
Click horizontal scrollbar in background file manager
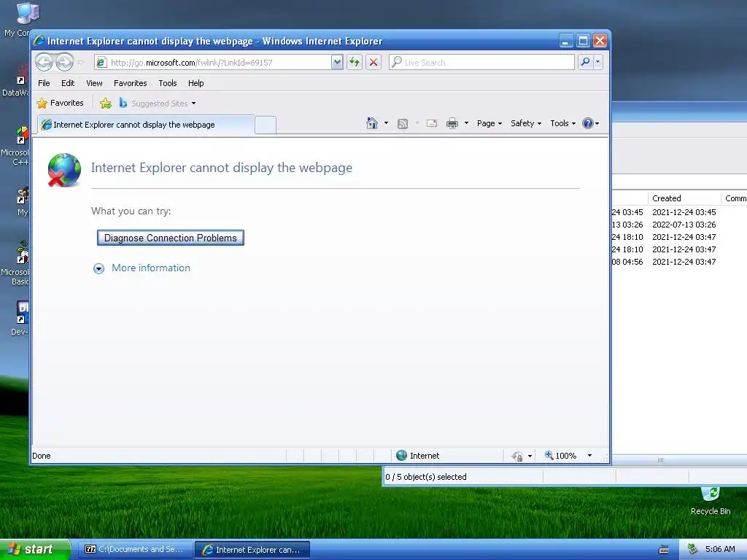661,460
